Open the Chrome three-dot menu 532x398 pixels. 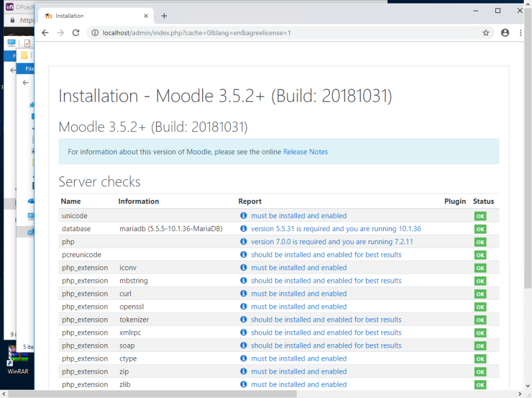521,33
